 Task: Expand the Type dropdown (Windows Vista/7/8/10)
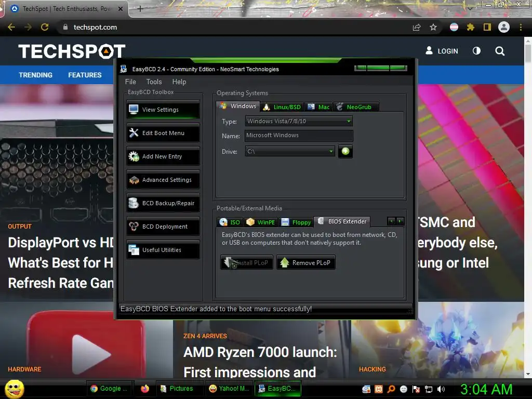(299, 121)
